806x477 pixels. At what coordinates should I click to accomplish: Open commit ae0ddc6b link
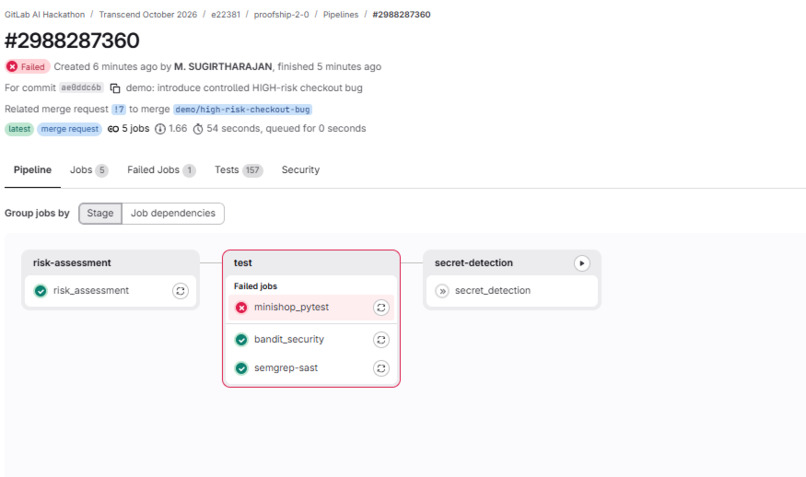pos(81,88)
